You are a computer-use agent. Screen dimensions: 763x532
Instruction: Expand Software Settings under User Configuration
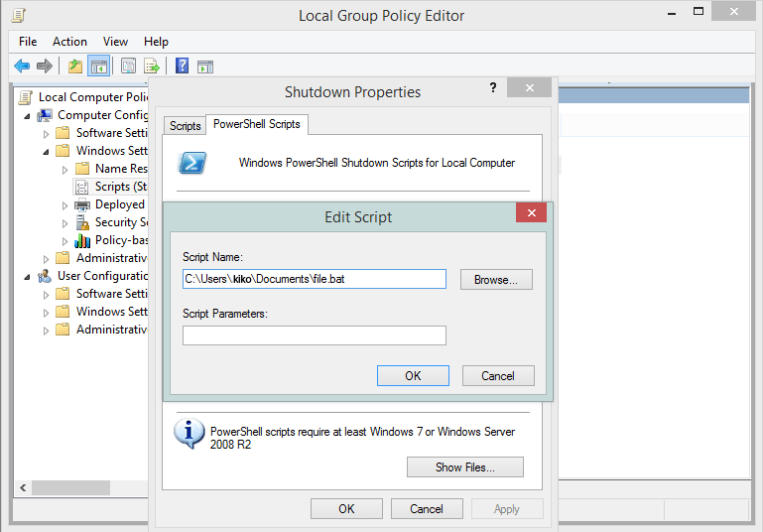[x=47, y=295]
